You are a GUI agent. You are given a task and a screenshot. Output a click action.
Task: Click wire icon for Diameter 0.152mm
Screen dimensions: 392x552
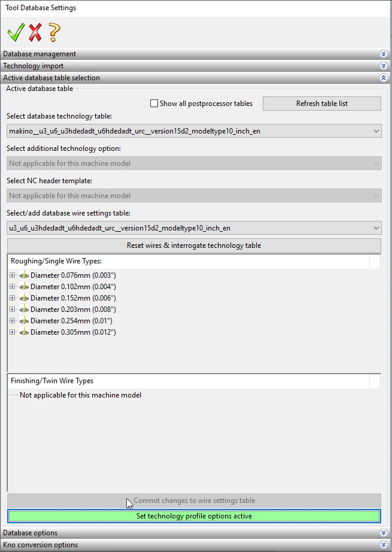(x=24, y=298)
